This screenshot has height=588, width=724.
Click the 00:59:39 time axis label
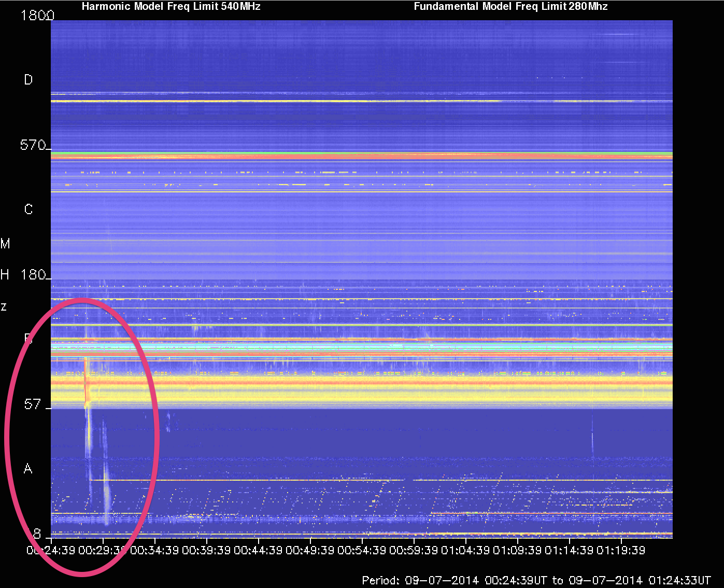point(414,550)
